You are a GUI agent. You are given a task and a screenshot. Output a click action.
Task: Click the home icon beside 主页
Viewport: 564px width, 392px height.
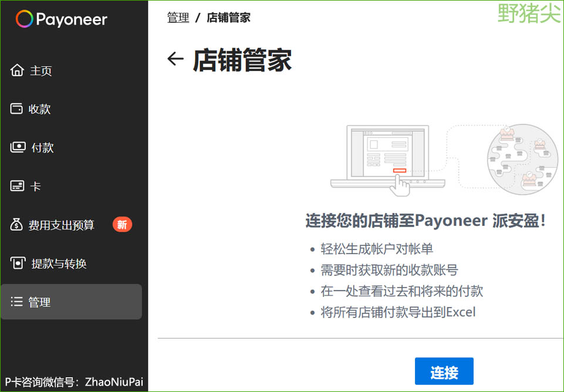[x=17, y=70]
